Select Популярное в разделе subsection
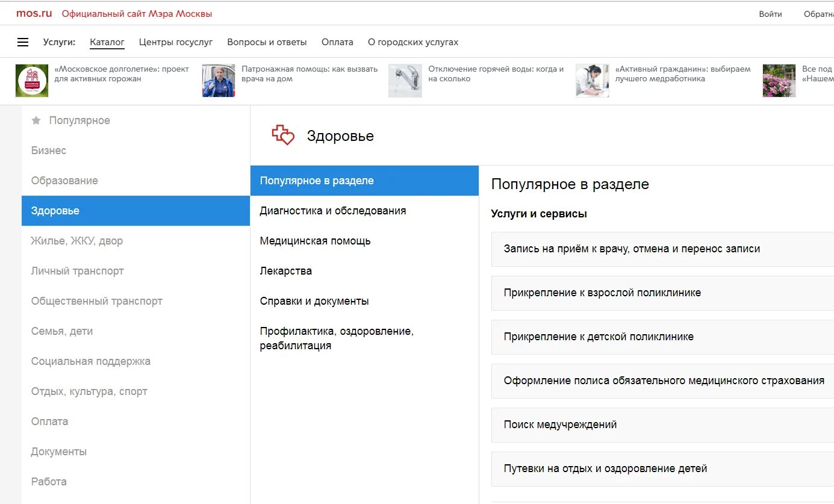This screenshot has width=834, height=504. pyautogui.click(x=364, y=181)
